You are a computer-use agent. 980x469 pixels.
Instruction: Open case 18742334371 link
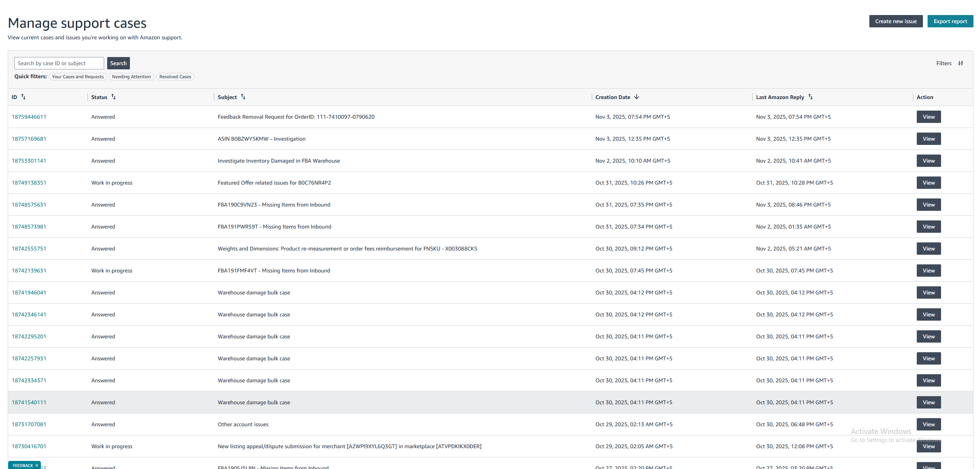[x=29, y=380]
